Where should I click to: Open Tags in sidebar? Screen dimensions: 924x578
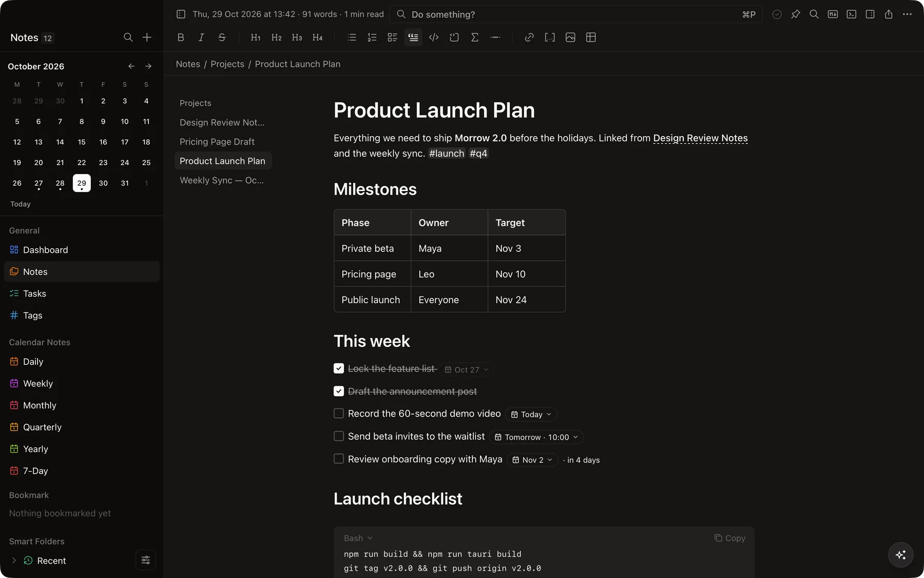(82, 315)
